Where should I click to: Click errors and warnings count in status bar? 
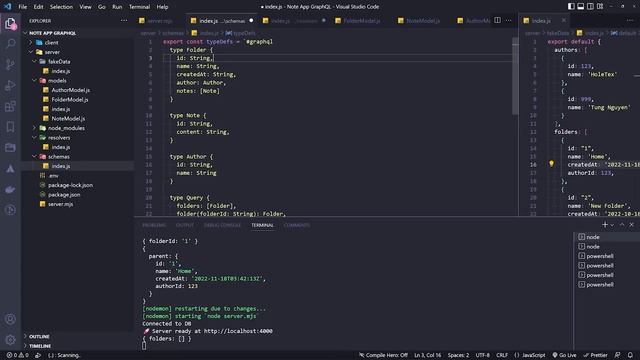point(17,355)
